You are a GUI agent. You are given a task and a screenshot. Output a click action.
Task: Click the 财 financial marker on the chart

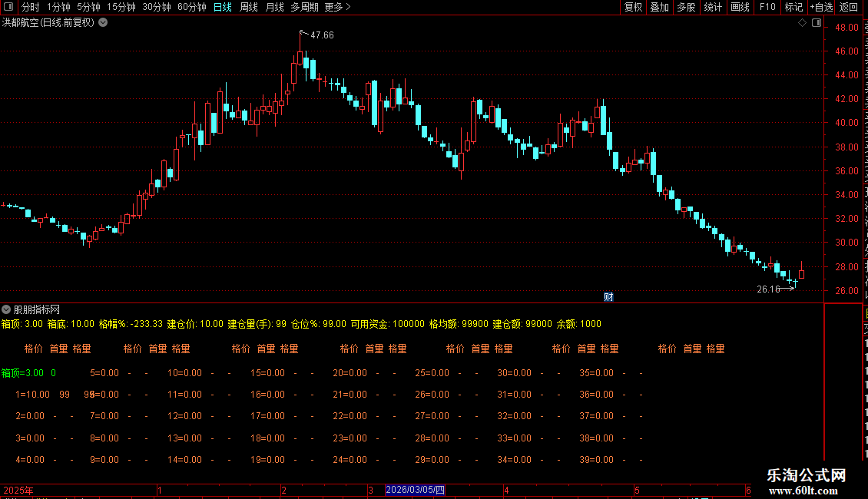(x=608, y=297)
